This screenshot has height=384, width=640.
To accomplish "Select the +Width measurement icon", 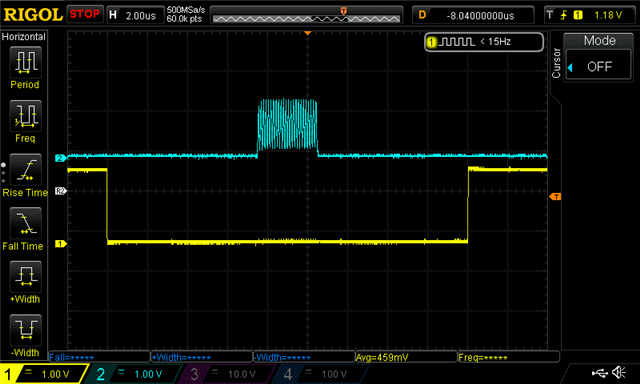I will click(x=25, y=277).
